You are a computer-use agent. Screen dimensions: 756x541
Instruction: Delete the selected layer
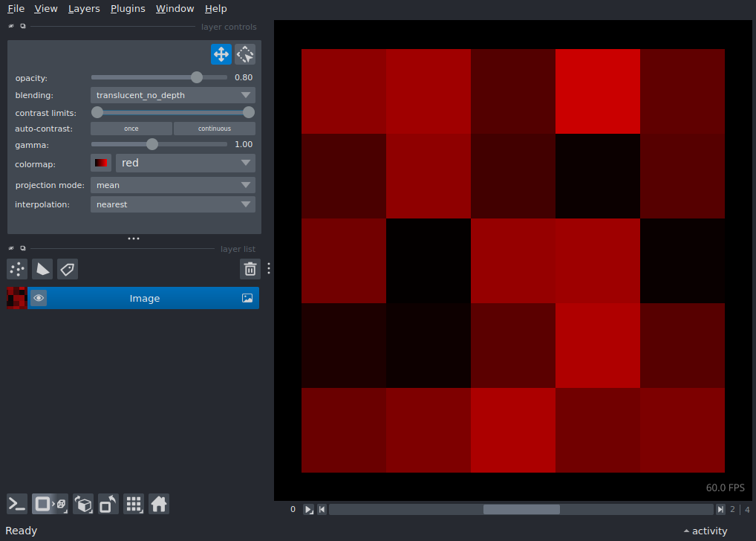pos(250,269)
